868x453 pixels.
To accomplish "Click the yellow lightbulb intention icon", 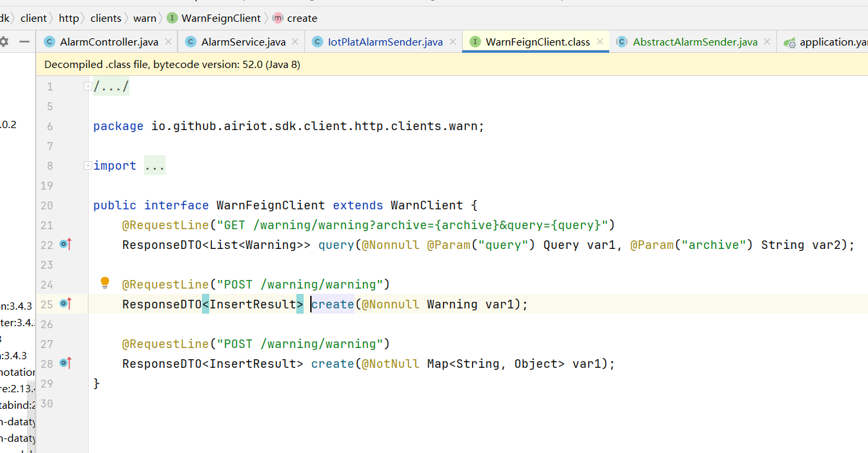I will pyautogui.click(x=104, y=283).
